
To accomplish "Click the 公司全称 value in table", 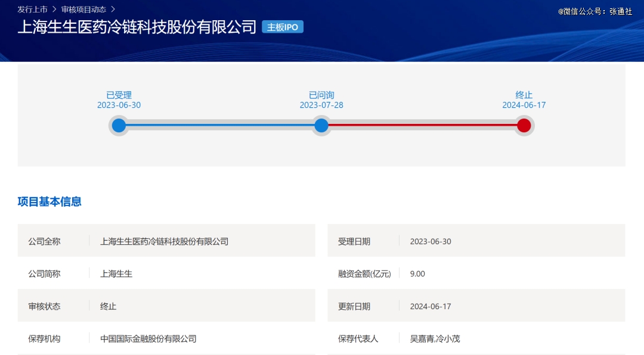I will [x=164, y=241].
